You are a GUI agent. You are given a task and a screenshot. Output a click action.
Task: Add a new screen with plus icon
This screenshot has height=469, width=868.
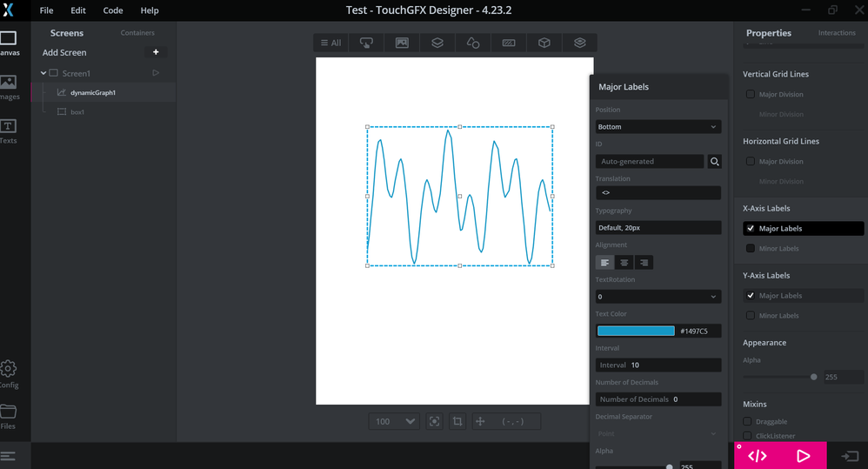click(156, 52)
